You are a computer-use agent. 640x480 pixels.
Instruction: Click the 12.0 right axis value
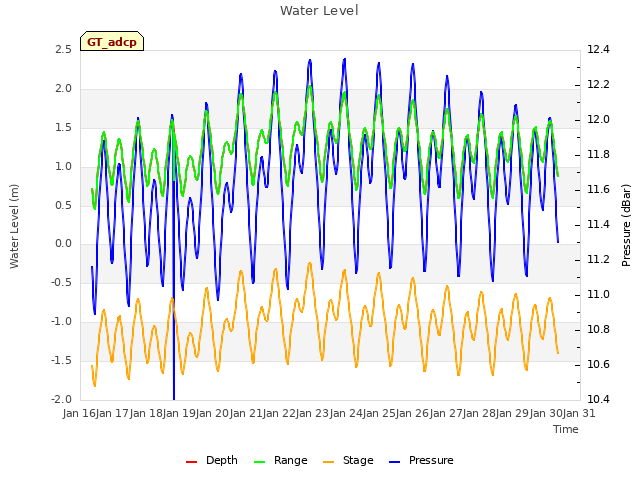tap(598, 120)
